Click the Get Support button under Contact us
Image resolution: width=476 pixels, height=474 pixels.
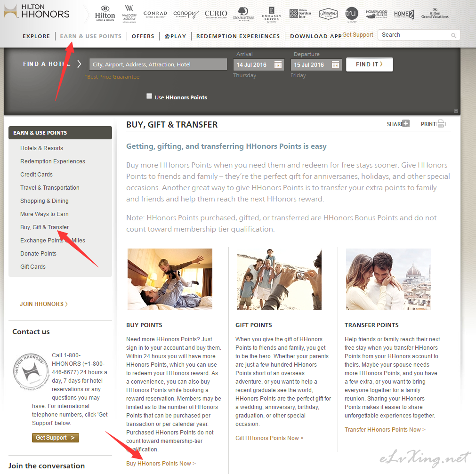coord(55,438)
